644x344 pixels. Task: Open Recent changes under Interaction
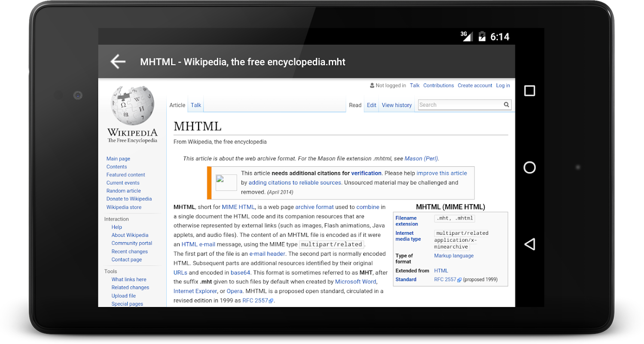tap(130, 252)
